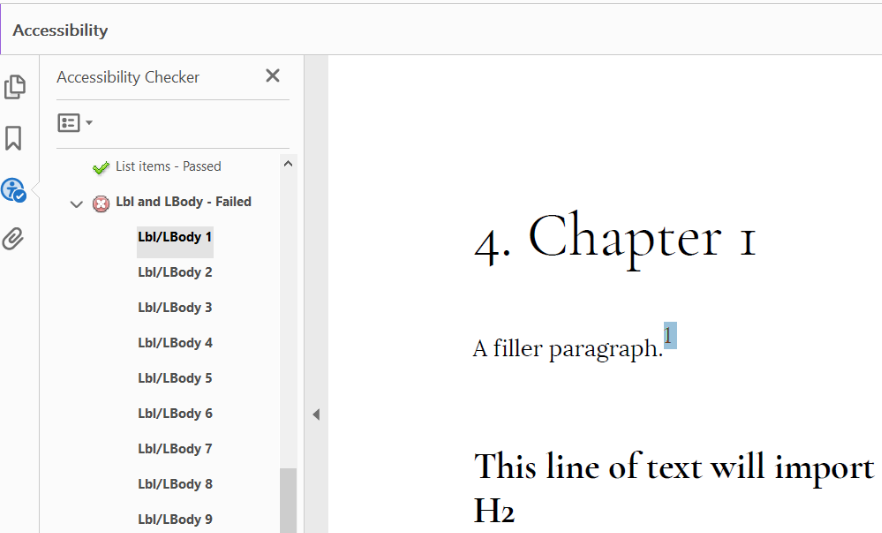
Task: Collapse the navigation pane with the arrow
Action: (x=316, y=414)
